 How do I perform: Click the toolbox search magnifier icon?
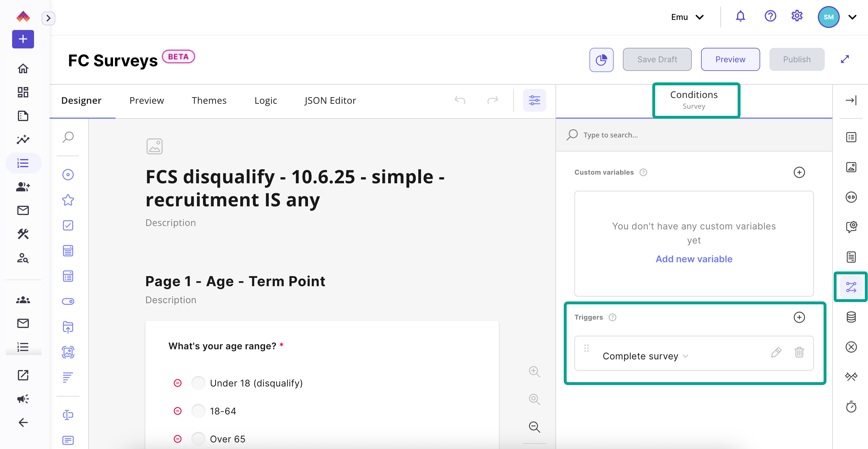click(68, 137)
